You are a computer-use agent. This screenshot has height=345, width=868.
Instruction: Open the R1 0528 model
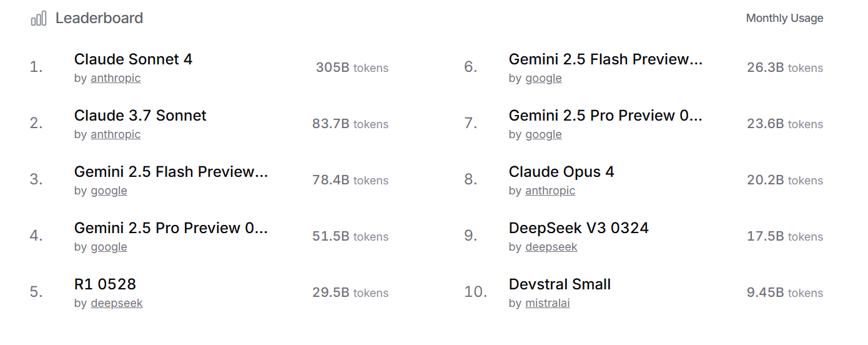[x=105, y=284]
